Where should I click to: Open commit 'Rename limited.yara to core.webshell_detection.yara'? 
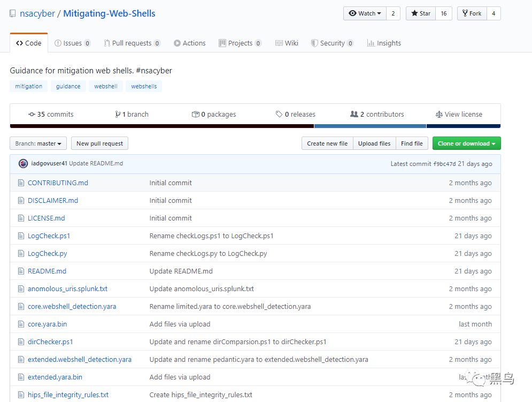(230, 307)
